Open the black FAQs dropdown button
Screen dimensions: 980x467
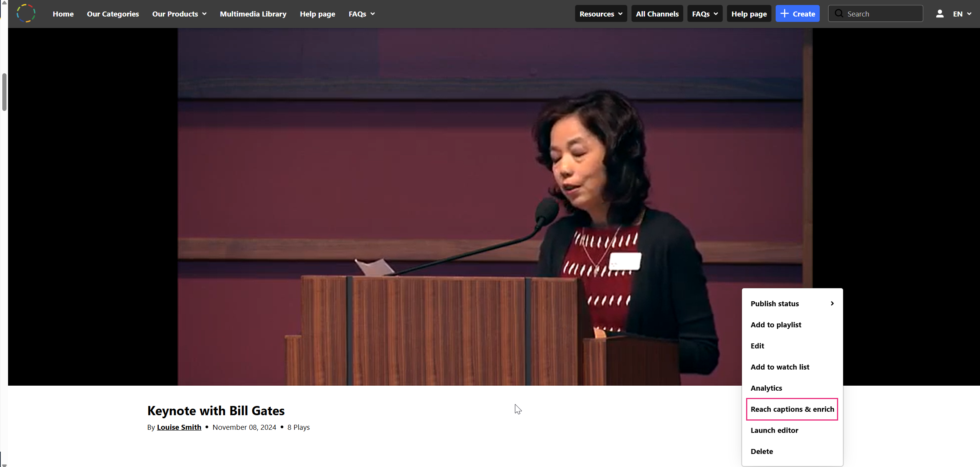click(x=704, y=14)
